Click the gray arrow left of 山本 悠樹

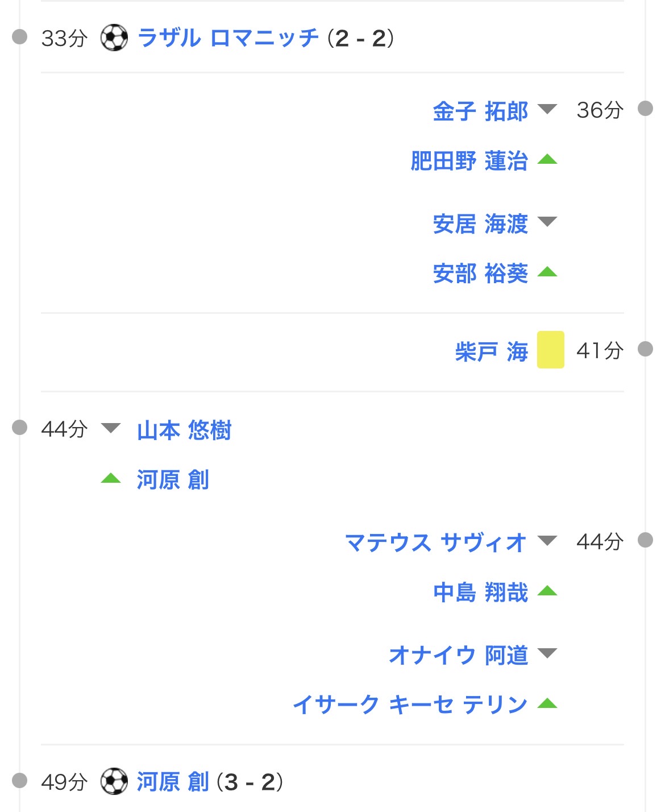click(x=111, y=428)
